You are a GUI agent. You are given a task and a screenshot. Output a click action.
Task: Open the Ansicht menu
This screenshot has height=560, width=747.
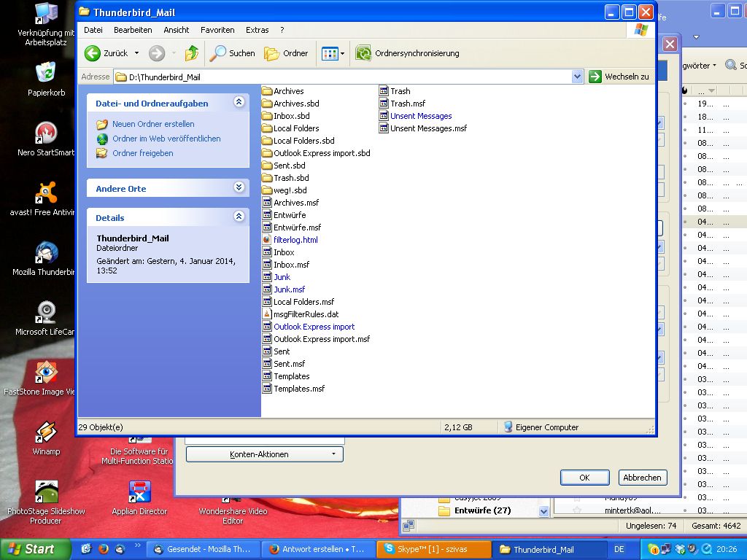177,30
